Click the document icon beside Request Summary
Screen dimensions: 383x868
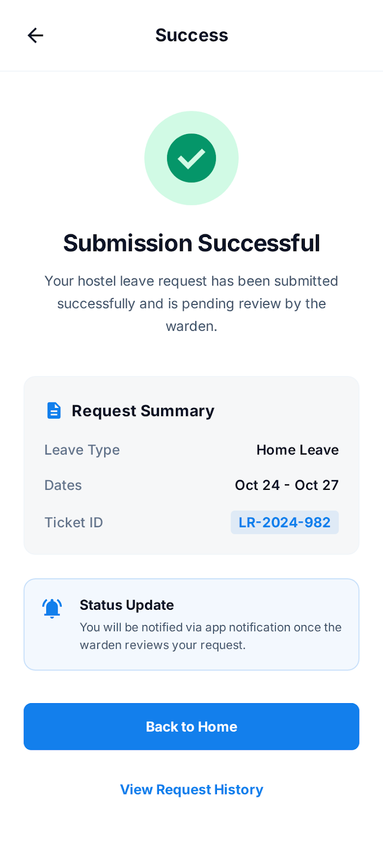coord(54,411)
